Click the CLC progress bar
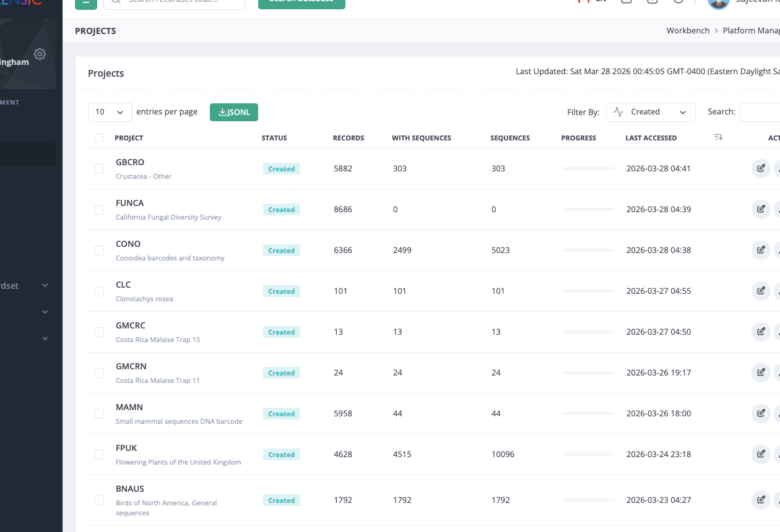 588,291
